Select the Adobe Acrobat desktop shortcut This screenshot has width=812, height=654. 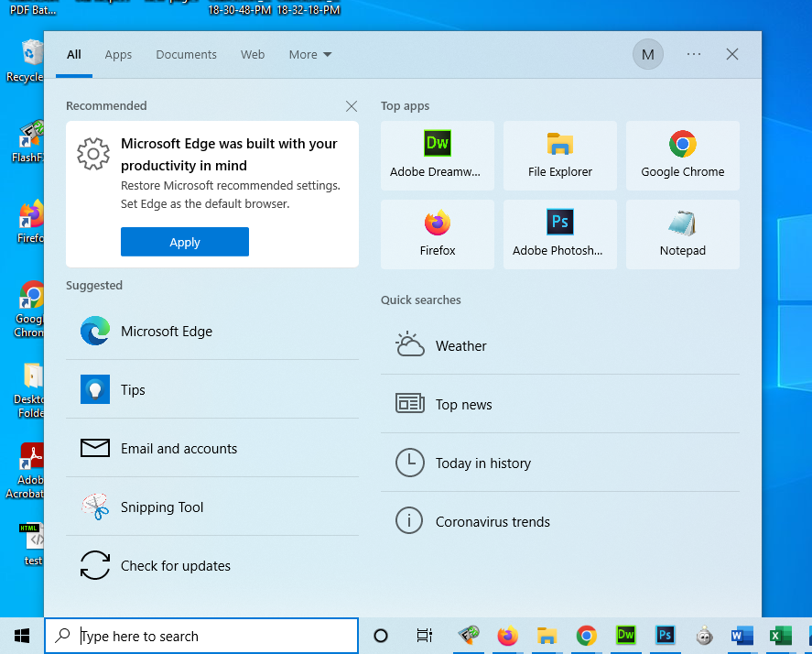tap(25, 471)
